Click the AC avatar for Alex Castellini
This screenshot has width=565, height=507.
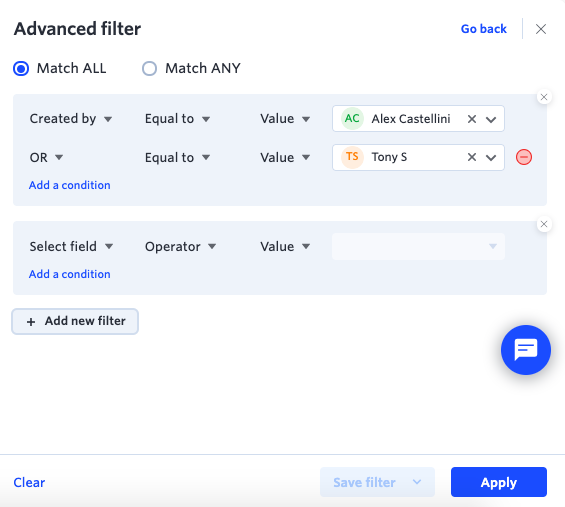click(352, 119)
